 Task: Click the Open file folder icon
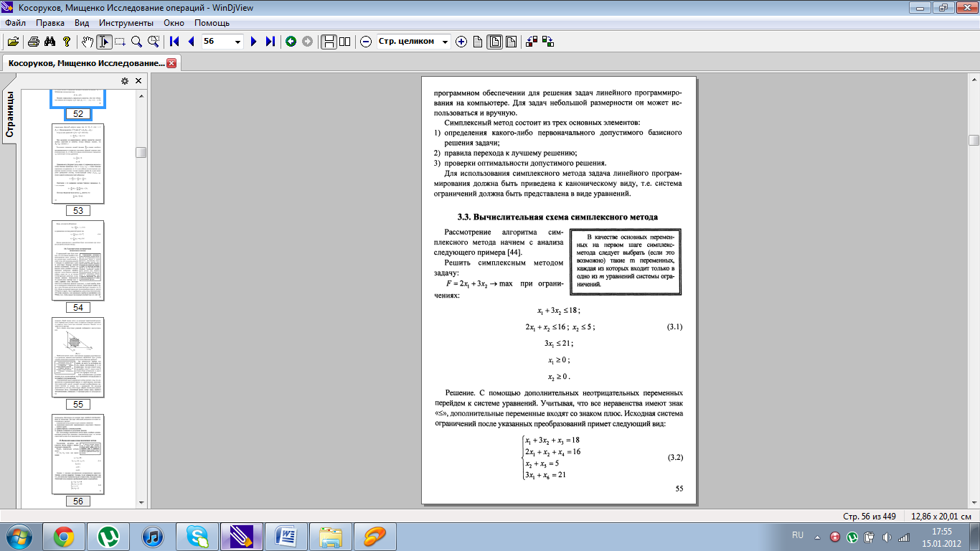pos(13,42)
